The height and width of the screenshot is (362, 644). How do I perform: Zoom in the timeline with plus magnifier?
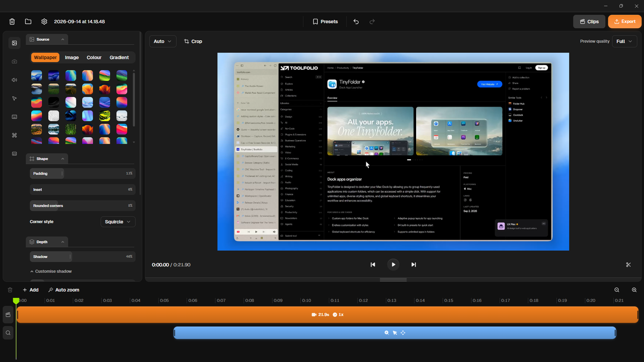pyautogui.click(x=634, y=290)
